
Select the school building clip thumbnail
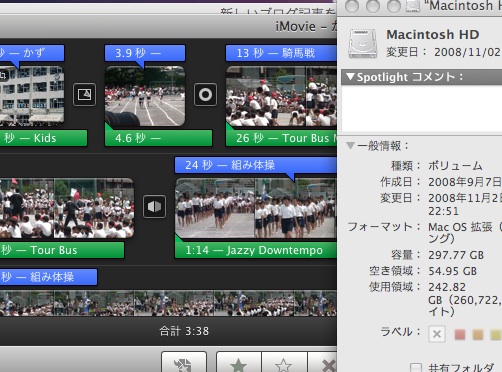32,96
